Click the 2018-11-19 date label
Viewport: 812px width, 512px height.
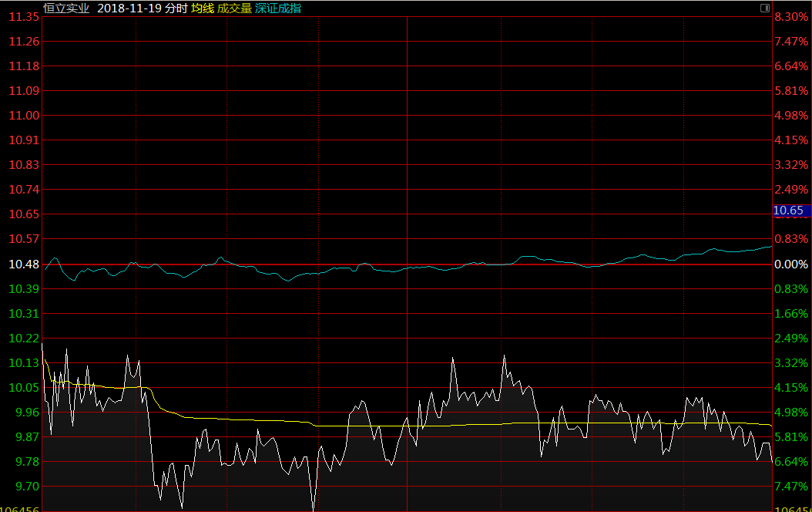(x=129, y=8)
